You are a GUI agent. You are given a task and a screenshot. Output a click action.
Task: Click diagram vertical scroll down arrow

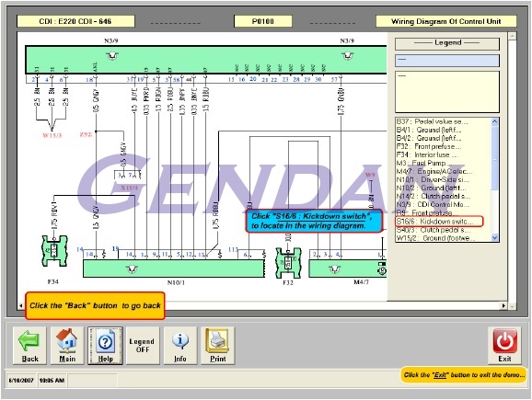(512, 306)
